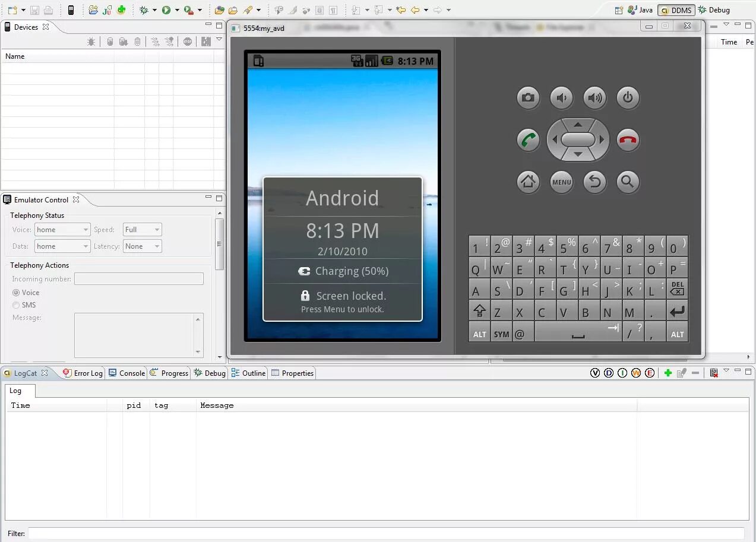Image resolution: width=756 pixels, height=542 pixels.
Task: Click the spacebar on emulator keyboard
Action: tap(578, 332)
